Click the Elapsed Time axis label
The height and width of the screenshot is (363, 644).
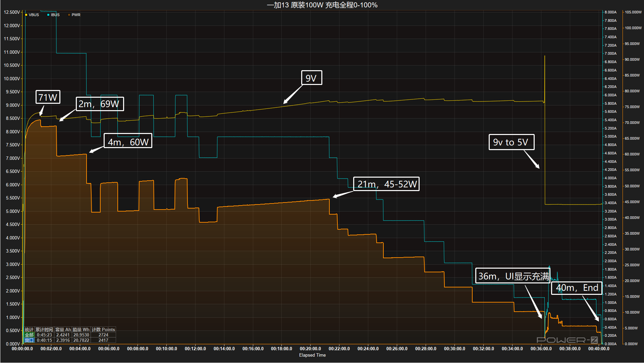(x=312, y=355)
